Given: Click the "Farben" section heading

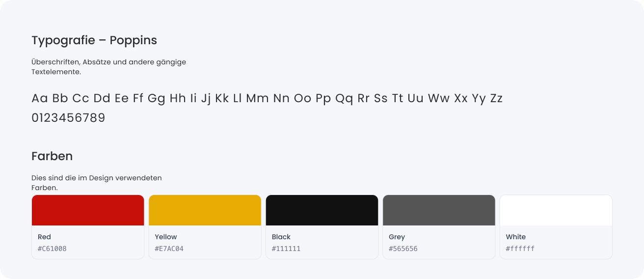Looking at the screenshot, I should point(52,156).
